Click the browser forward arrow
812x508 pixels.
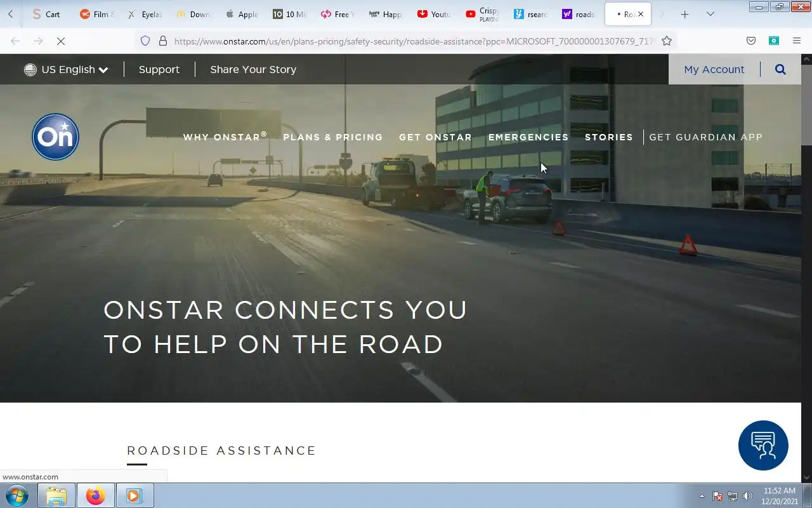[38, 41]
